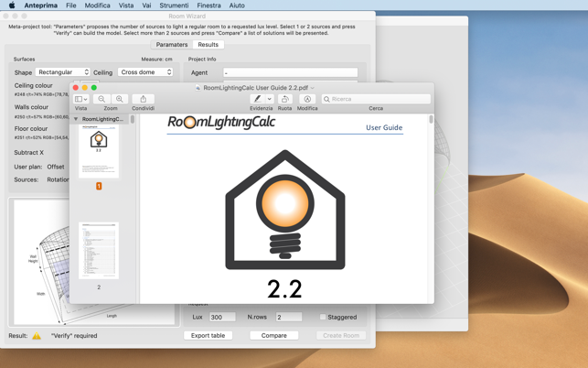Select page 2 thumbnail in sidebar
The image size is (588, 368).
tap(99, 251)
